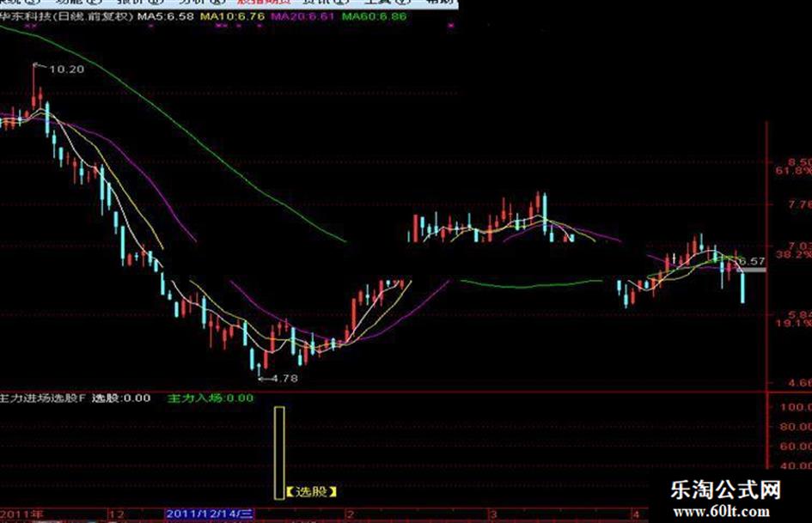Click the 华东科技(日线,前复权) chart title
Image resolution: width=812 pixels, height=523 pixels.
pyautogui.click(x=67, y=16)
